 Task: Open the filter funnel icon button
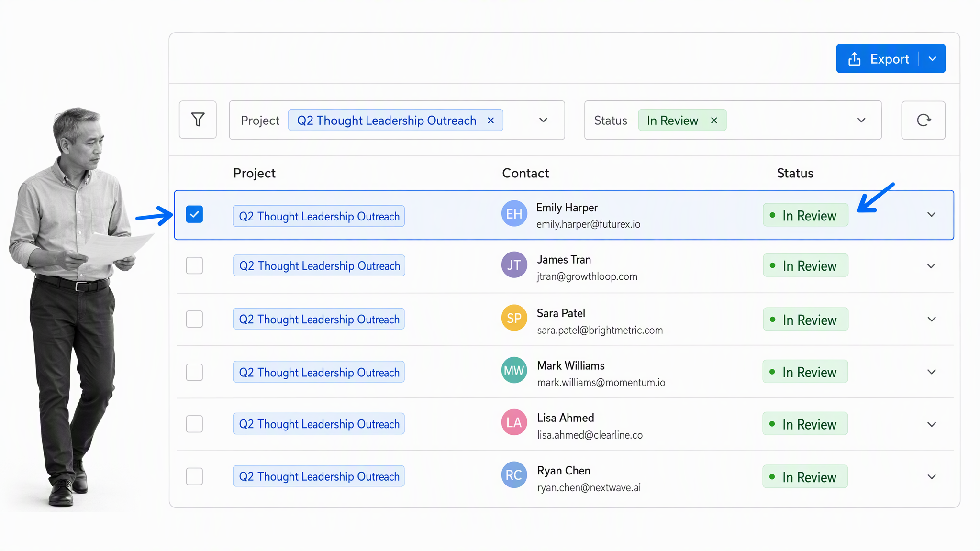click(x=198, y=120)
